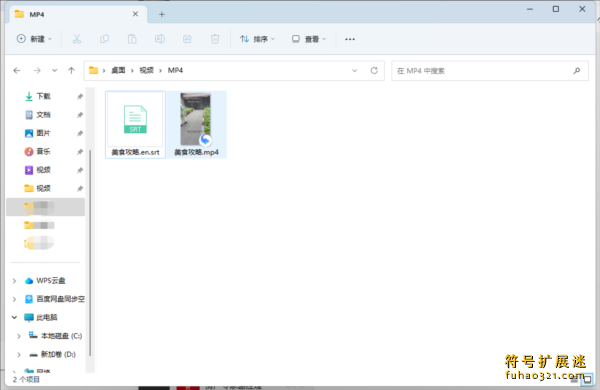Open the 查看 view dropdown
The image size is (600, 390).
[x=309, y=39]
